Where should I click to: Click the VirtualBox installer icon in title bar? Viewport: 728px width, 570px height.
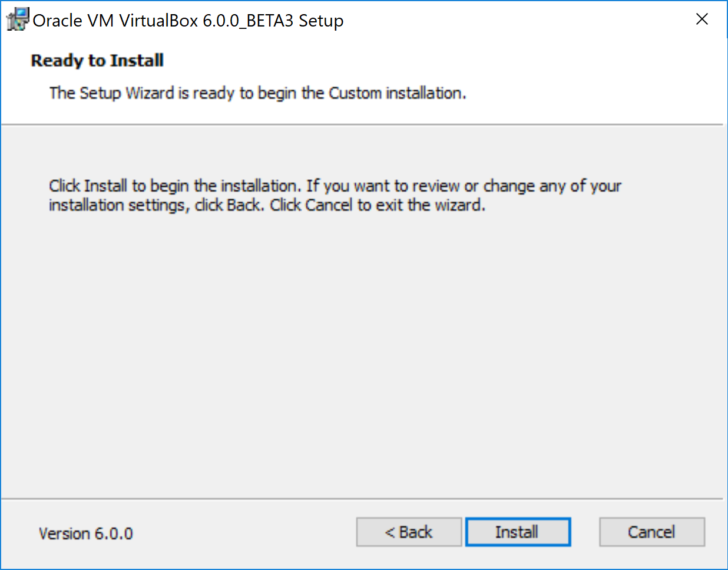(x=17, y=19)
